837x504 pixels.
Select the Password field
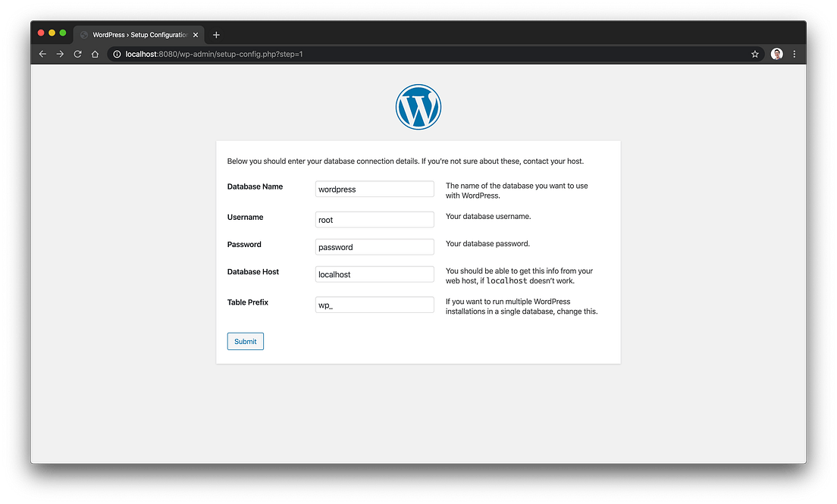coord(374,246)
